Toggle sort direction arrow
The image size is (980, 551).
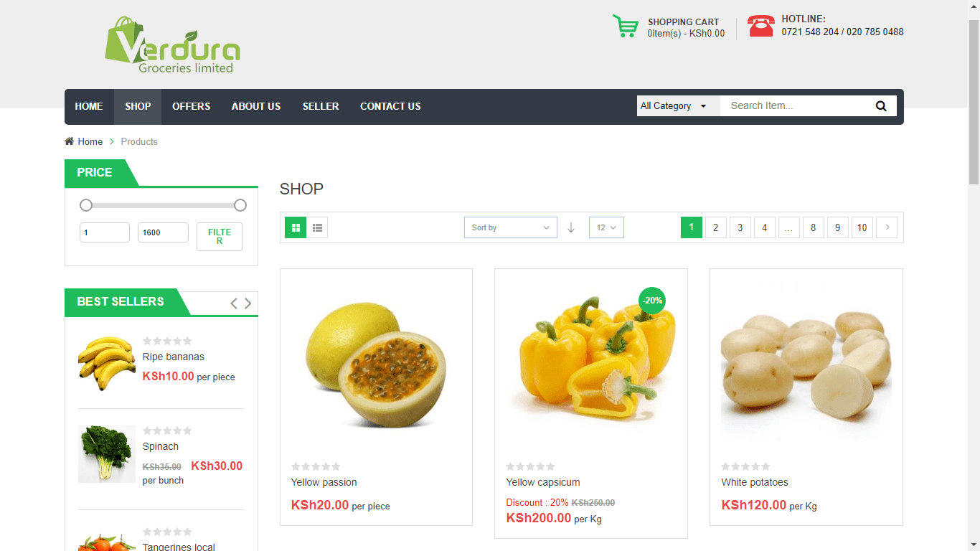pos(571,227)
